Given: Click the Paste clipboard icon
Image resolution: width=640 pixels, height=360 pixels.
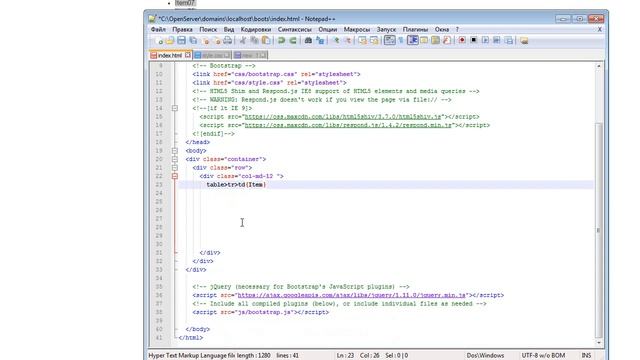Looking at the screenshot, I should pyautogui.click(x=266, y=40).
